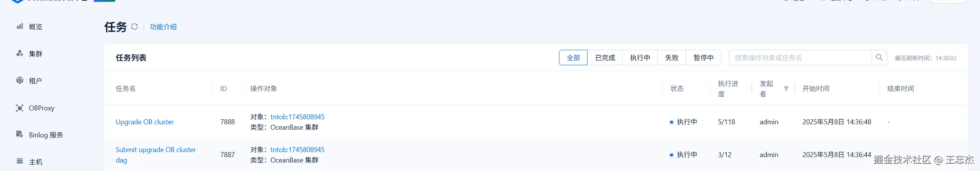Open the Upgrade OB cluster task
The width and height of the screenshot is (980, 171).
[145, 122]
